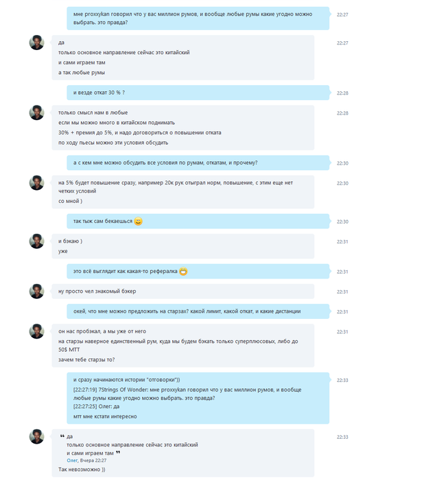Image resolution: width=448 pixels, height=480 pixels.
Task: Select the 'мтт мне кстати интересно' message line
Action: [105, 416]
